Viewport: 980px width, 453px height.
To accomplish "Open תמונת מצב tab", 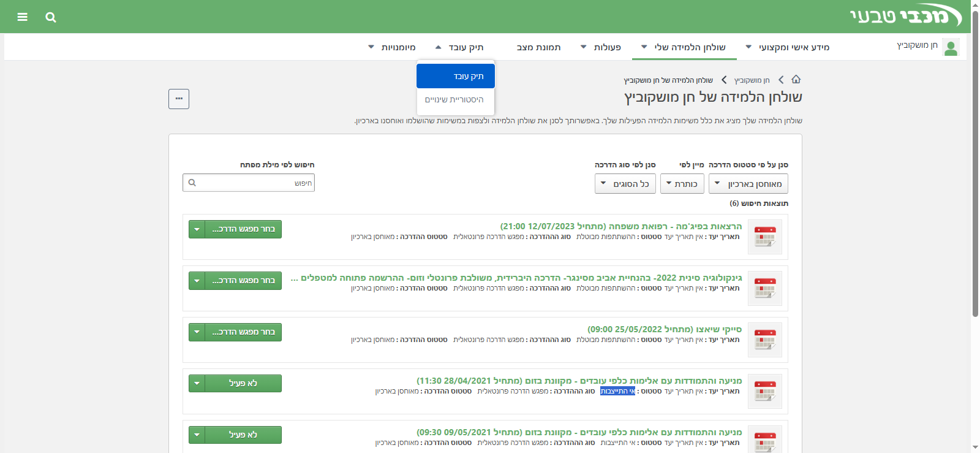I will click(539, 47).
